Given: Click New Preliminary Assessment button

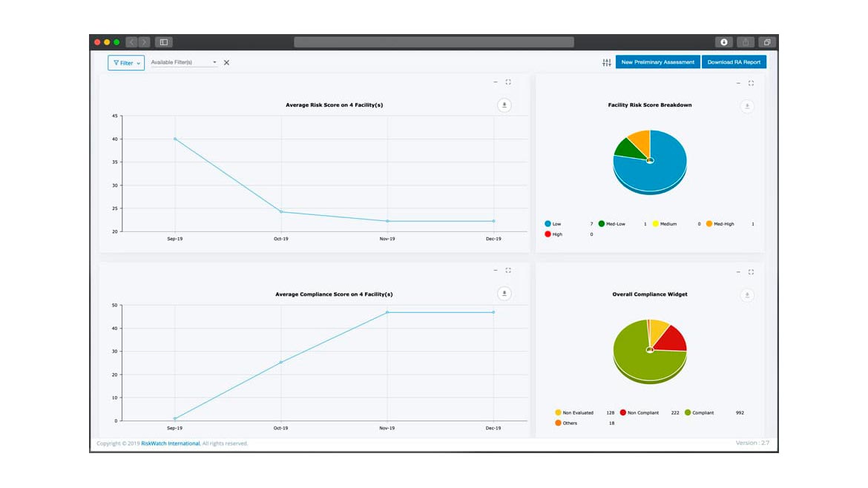Looking at the screenshot, I should click(657, 62).
